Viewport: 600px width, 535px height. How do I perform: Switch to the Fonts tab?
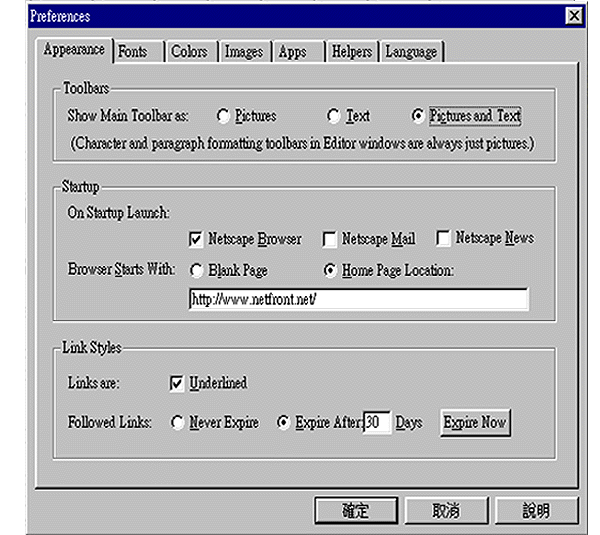[139, 51]
